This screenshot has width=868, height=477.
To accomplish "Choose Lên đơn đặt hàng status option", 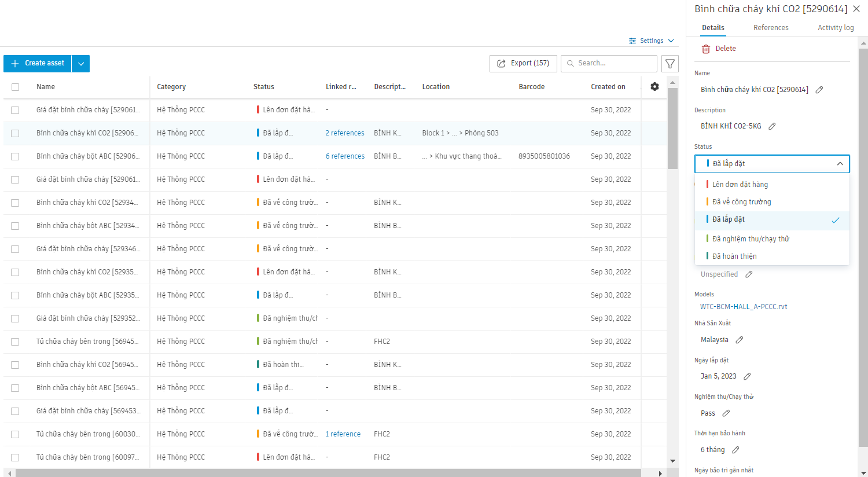I will (772, 185).
